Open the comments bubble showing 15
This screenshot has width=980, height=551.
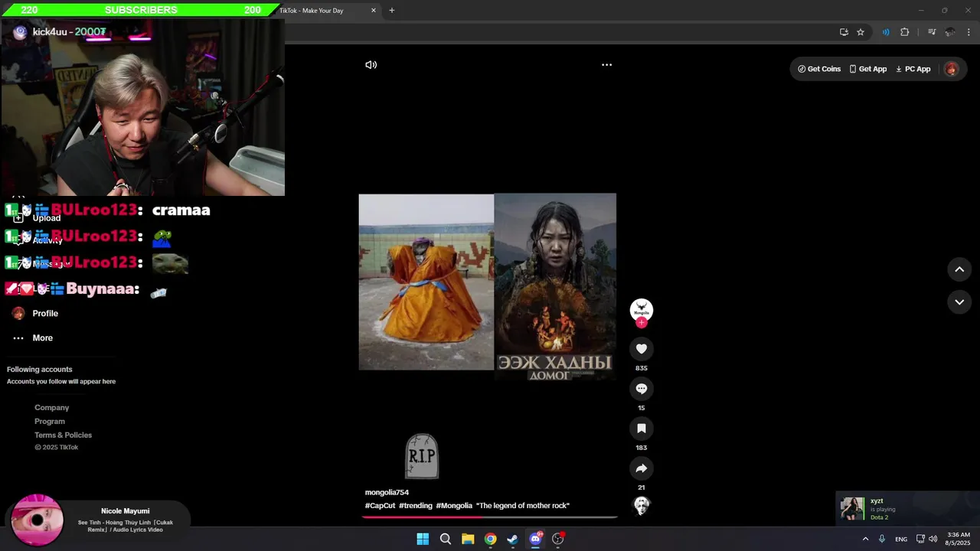pos(642,389)
